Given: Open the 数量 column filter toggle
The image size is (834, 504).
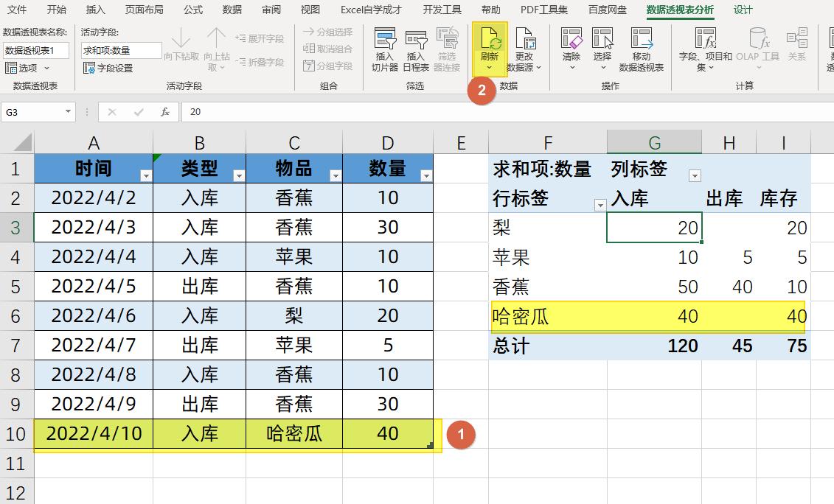Looking at the screenshot, I should tap(425, 174).
